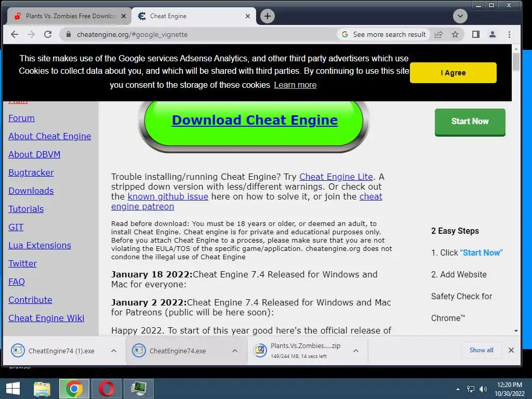
Task: Click the green Start Now ad button
Action: 470,122
